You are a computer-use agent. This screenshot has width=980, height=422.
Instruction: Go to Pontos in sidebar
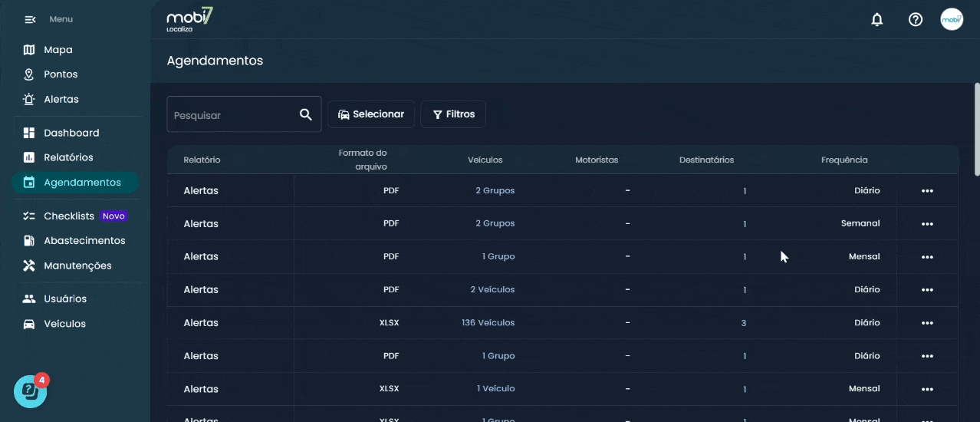pos(61,74)
